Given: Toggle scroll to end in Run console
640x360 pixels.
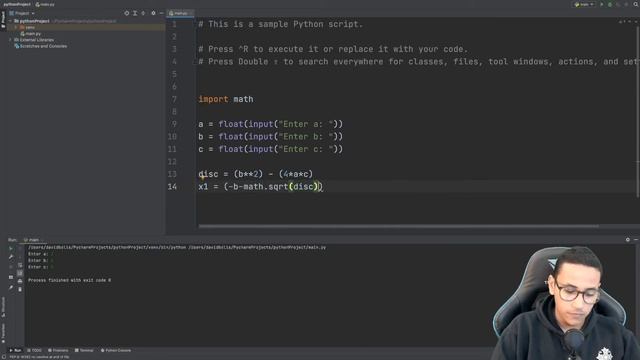Looking at the screenshot, I should tap(20, 273).
